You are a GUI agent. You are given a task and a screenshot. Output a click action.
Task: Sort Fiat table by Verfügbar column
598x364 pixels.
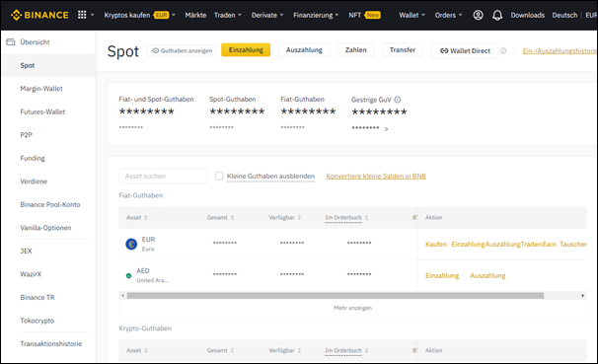(x=299, y=217)
